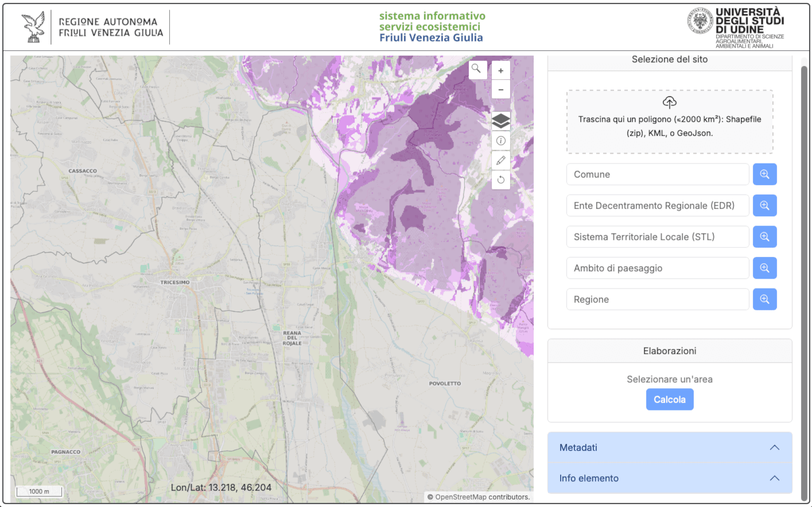Click the Regione zoom search button
Screen dimensions: 812x507
[x=765, y=299]
